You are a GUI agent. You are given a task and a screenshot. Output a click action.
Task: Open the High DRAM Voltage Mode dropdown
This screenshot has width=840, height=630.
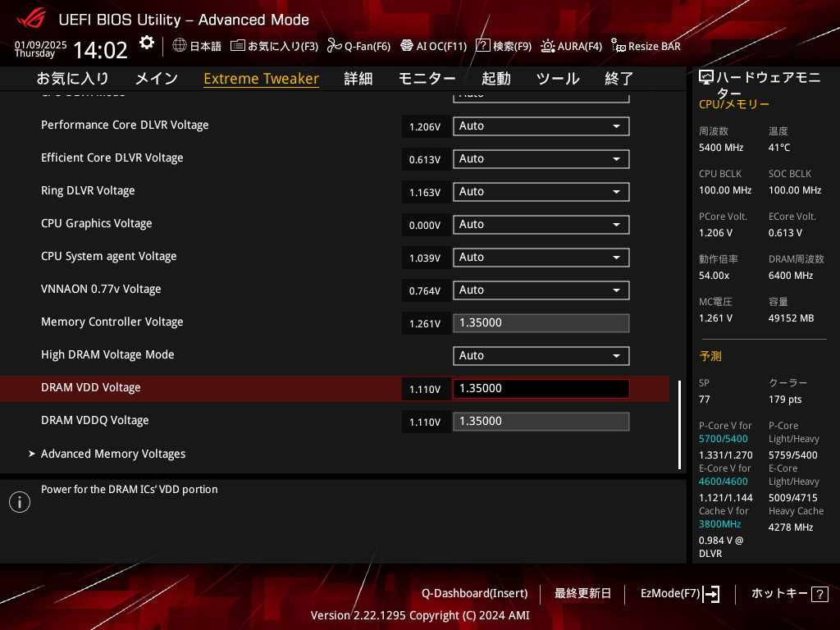(x=541, y=356)
